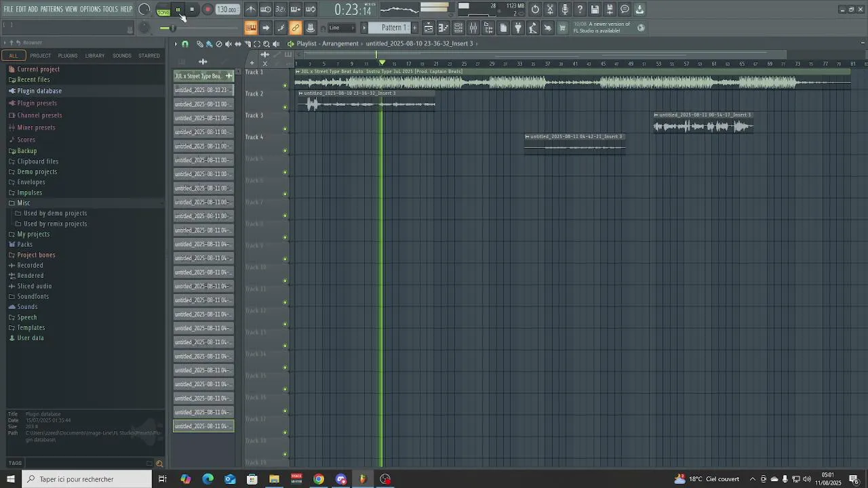This screenshot has width=868, height=488.
Task: Open the chat bubble icon
Action: click(625, 9)
